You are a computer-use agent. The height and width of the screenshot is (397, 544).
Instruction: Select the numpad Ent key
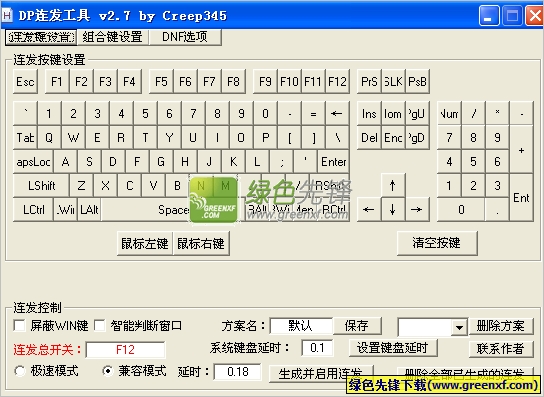pos(521,197)
